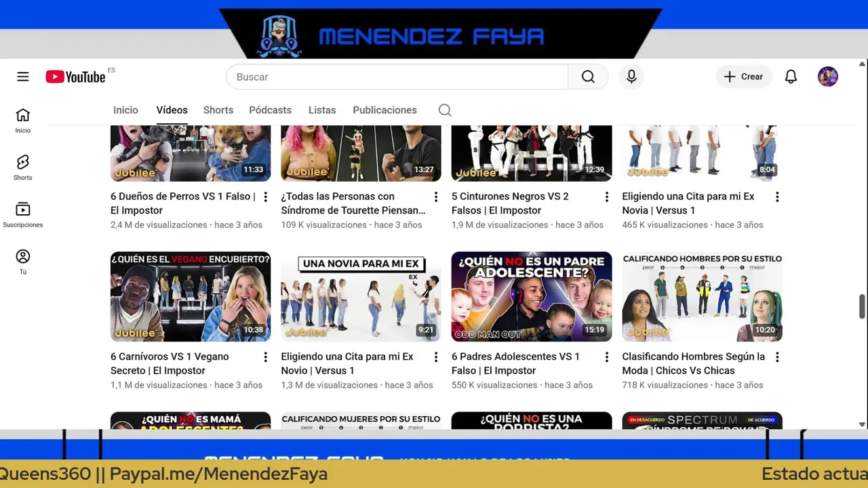Click '550 K visualizaciones' text
This screenshot has width=868, height=488.
click(495, 385)
